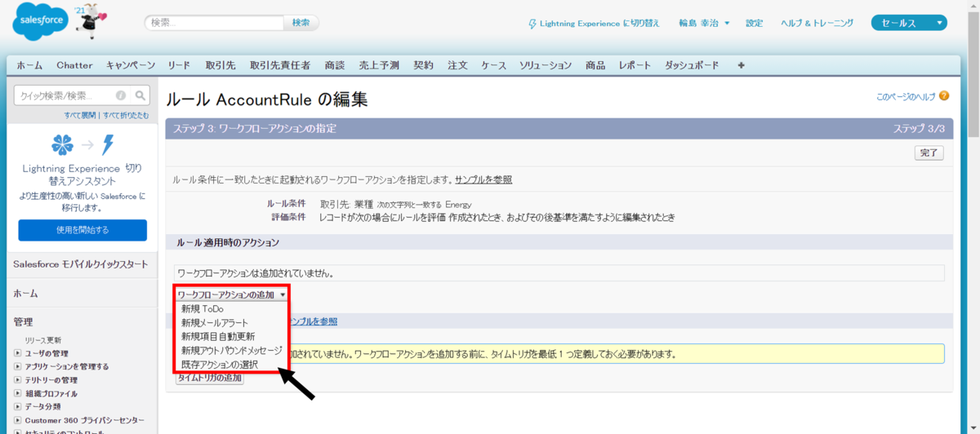
Task: Click すべて折りたたむ link in sidebar
Action: pyautogui.click(x=126, y=116)
